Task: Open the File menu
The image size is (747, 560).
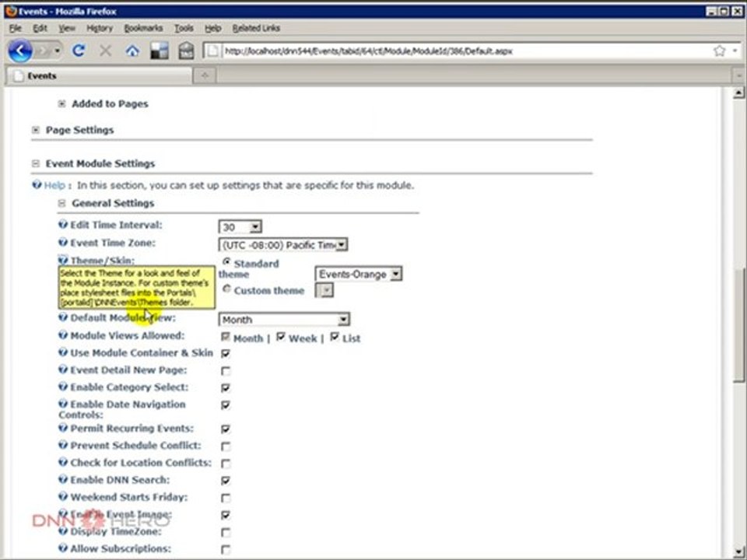Action: [x=16, y=28]
